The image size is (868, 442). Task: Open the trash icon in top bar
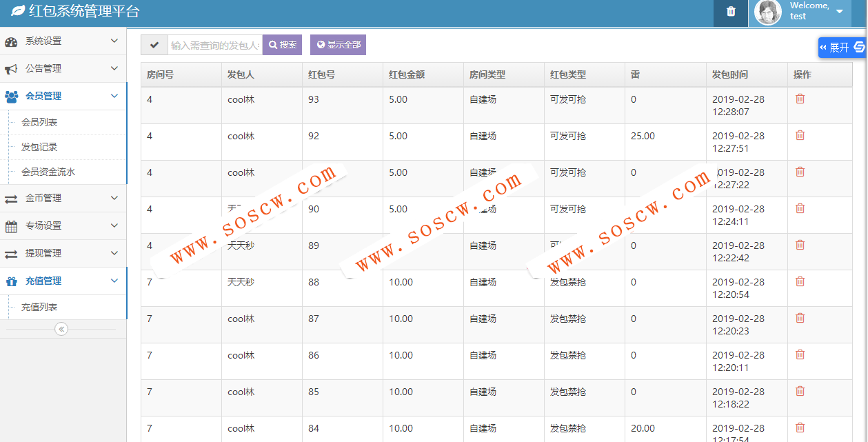(x=731, y=12)
